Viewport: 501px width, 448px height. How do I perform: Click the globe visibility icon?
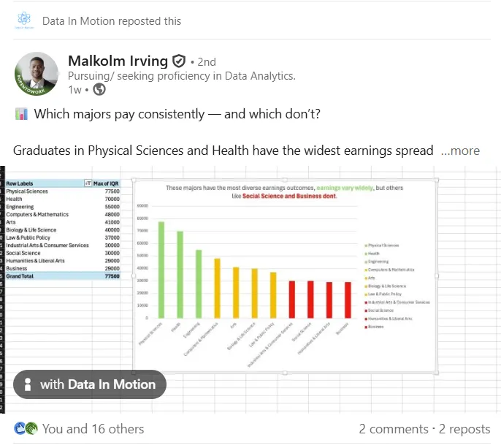(99, 90)
